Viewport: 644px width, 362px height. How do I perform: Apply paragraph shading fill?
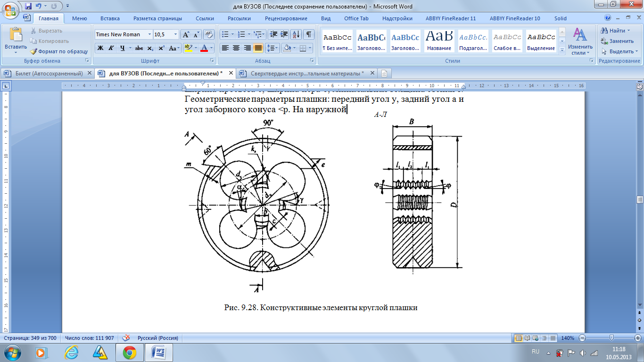point(287,48)
